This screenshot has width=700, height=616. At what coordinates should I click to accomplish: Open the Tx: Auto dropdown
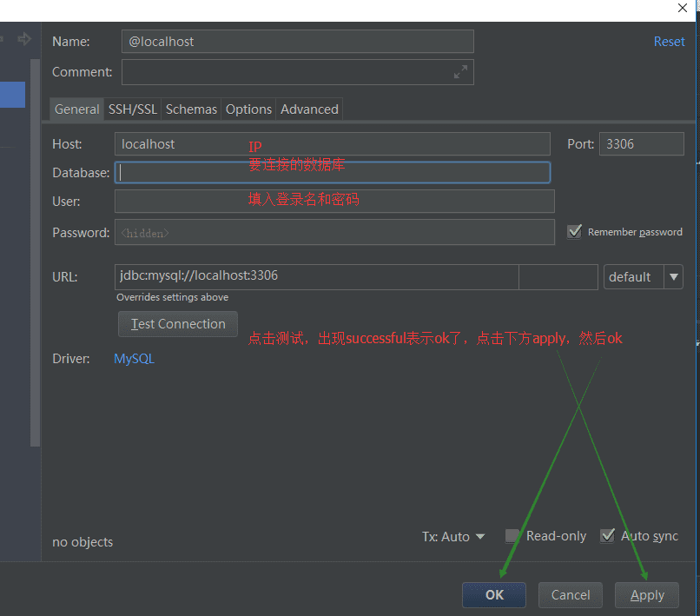click(453, 536)
